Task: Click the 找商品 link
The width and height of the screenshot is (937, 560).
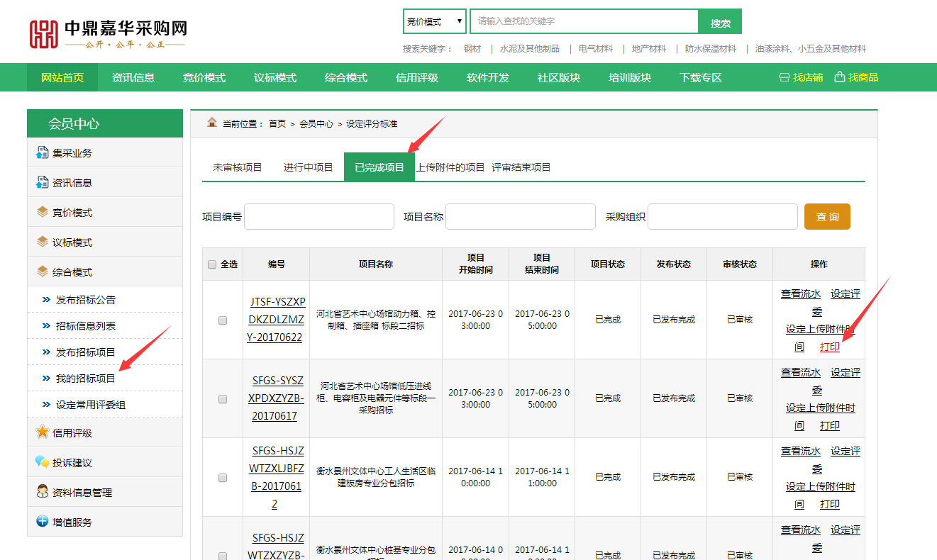Action: coord(863,77)
